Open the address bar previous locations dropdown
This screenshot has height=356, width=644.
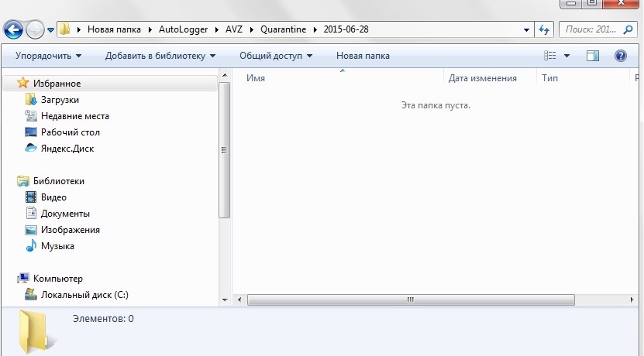[526, 30]
